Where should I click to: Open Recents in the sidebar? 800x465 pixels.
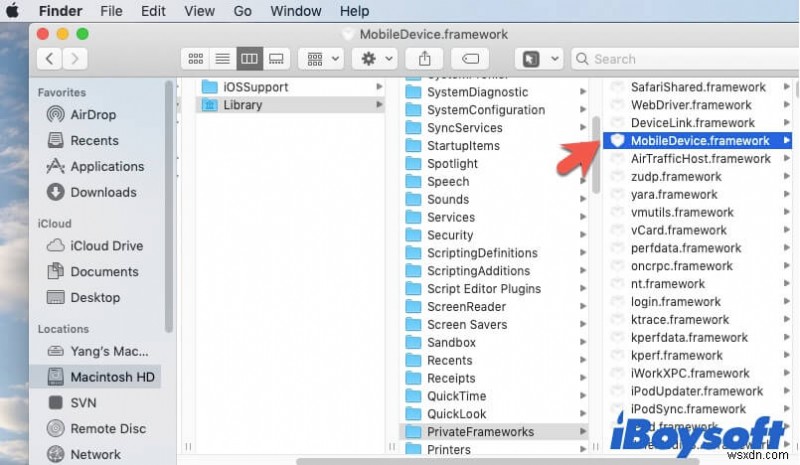click(94, 140)
